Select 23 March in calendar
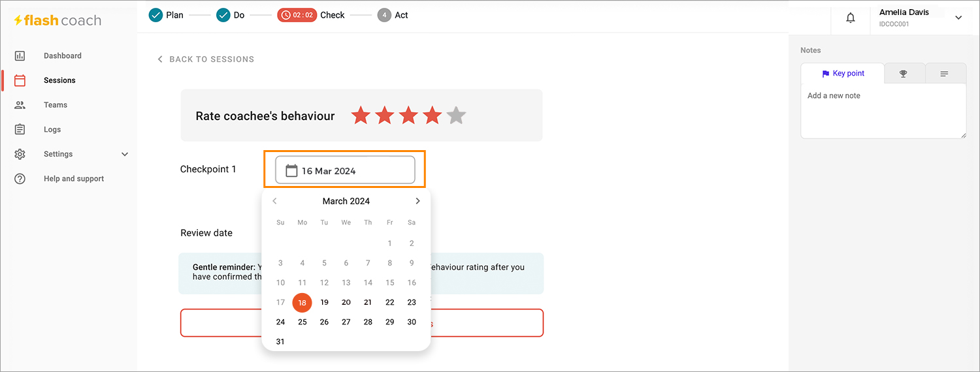 point(412,302)
